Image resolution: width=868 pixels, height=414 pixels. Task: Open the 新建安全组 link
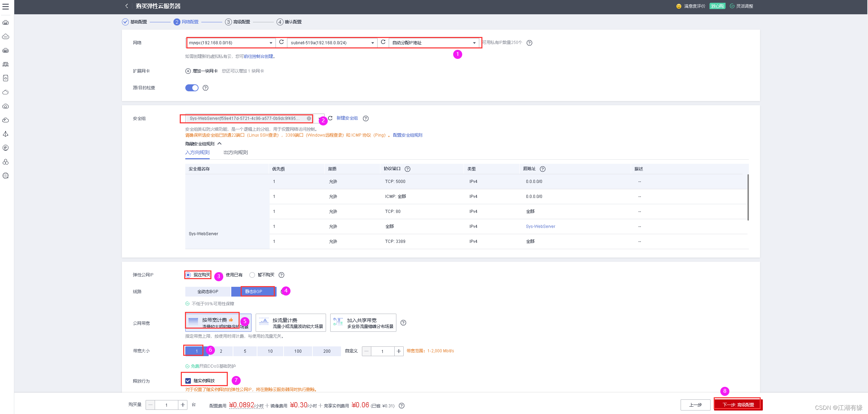coord(347,118)
